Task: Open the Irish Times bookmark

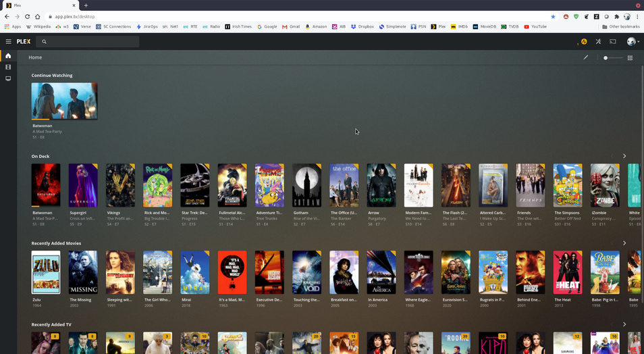Action: (238, 26)
